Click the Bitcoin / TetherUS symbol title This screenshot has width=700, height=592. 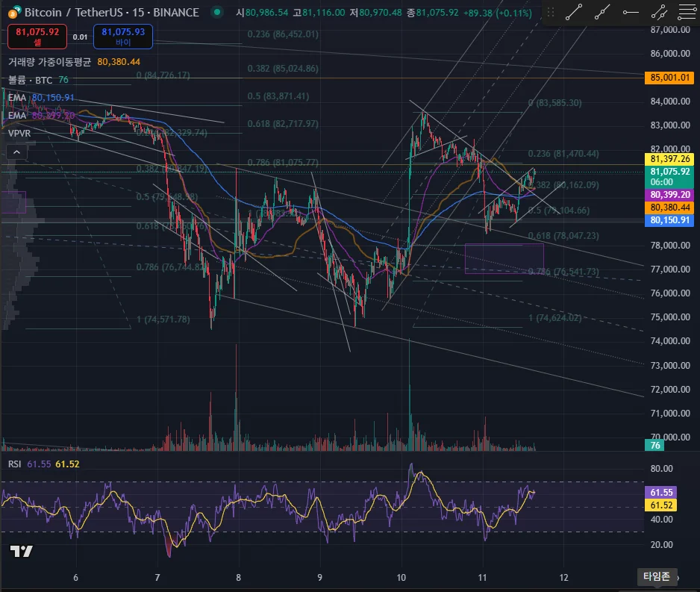(112, 12)
